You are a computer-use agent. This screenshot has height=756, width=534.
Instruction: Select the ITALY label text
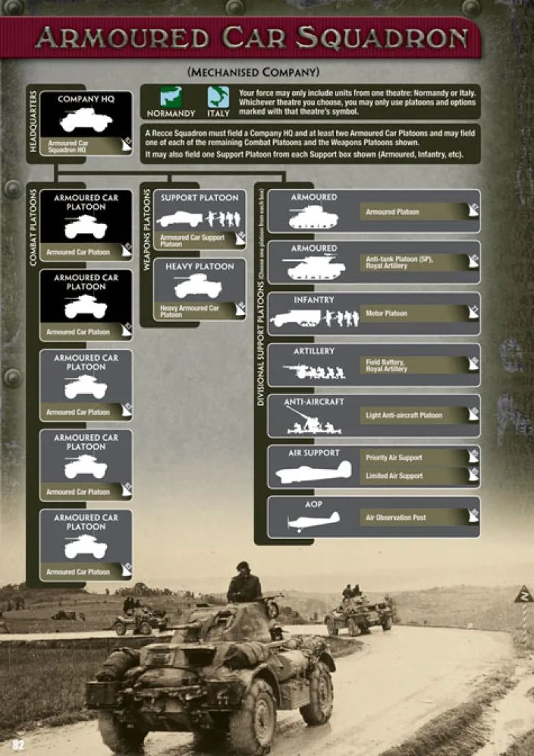click(218, 113)
